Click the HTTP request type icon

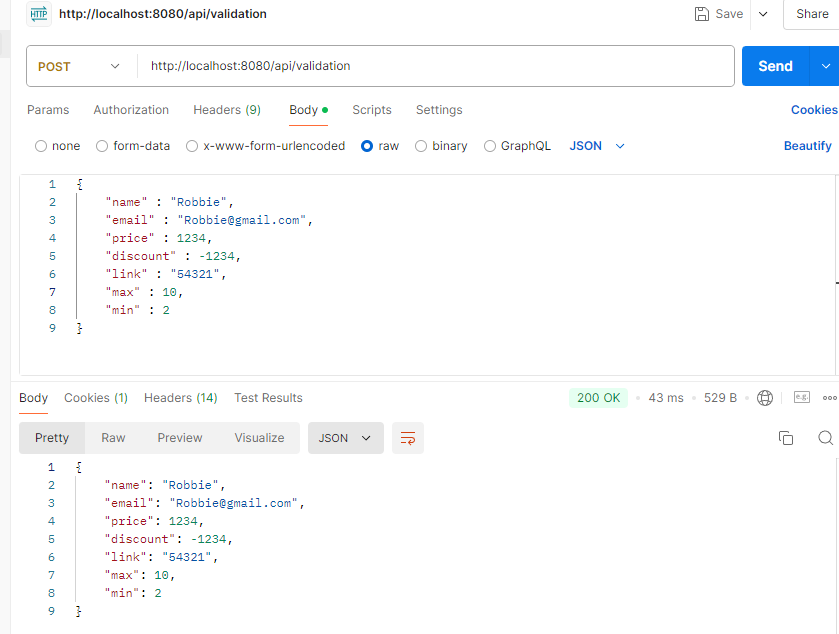tap(39, 14)
